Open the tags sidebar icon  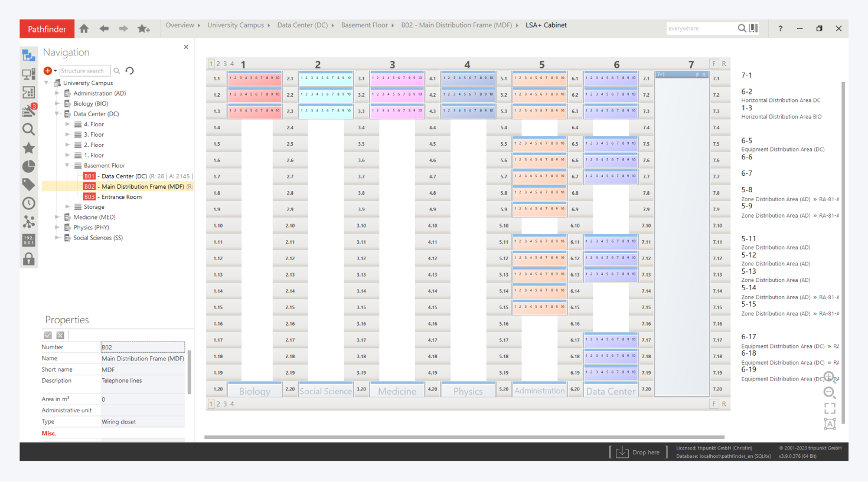[28, 185]
